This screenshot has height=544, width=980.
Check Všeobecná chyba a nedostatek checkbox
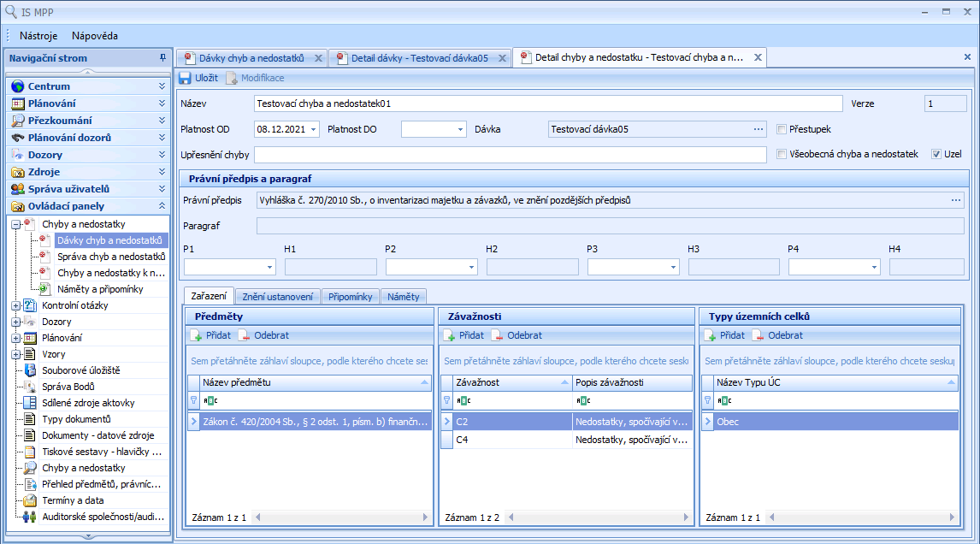coord(782,154)
